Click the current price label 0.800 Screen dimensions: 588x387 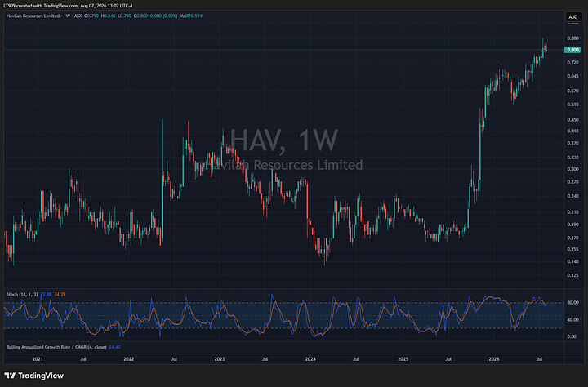point(572,50)
